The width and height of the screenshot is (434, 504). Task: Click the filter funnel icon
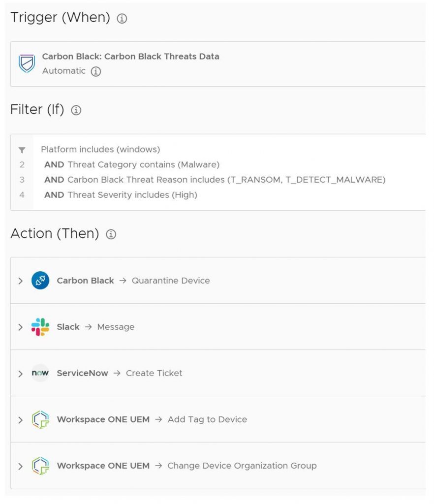pyautogui.click(x=22, y=150)
